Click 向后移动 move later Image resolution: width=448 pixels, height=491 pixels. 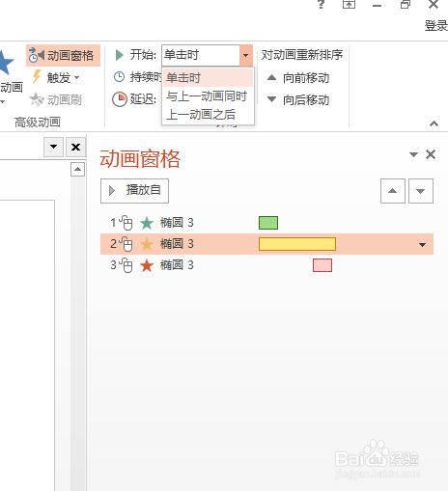pos(298,100)
